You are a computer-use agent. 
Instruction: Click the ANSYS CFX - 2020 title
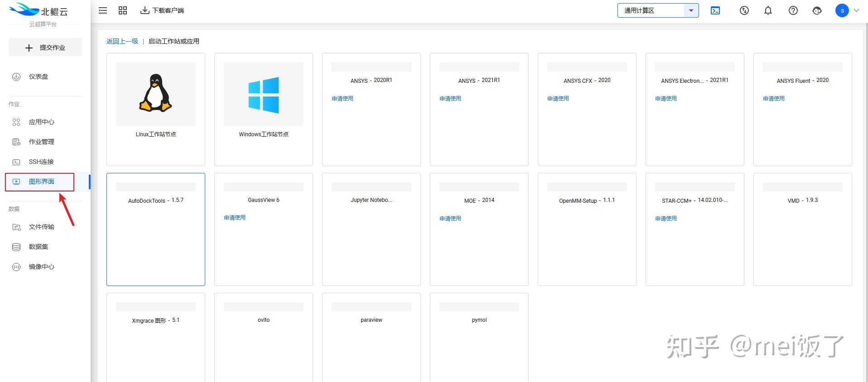click(x=587, y=81)
